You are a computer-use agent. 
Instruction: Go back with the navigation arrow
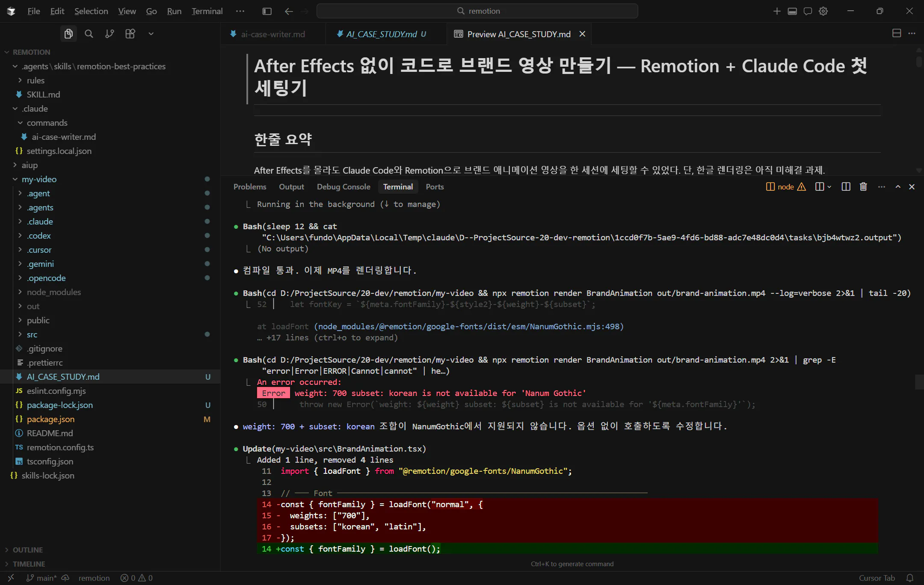coord(289,11)
